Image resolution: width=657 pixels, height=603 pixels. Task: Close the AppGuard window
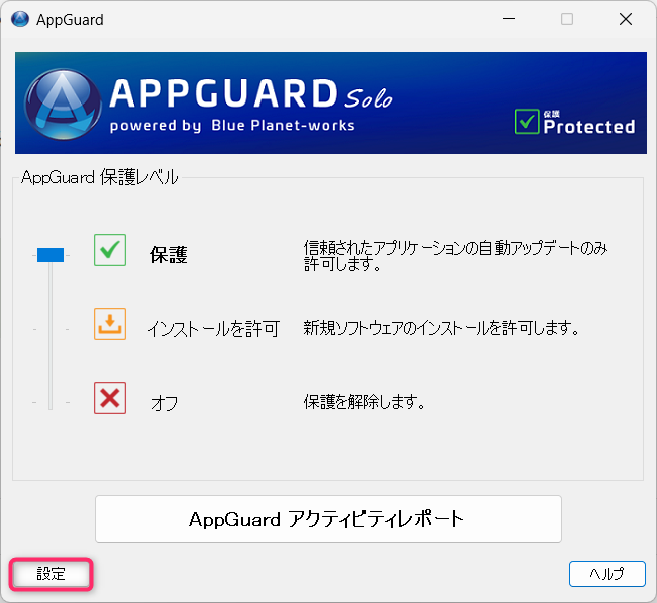[x=626, y=19]
